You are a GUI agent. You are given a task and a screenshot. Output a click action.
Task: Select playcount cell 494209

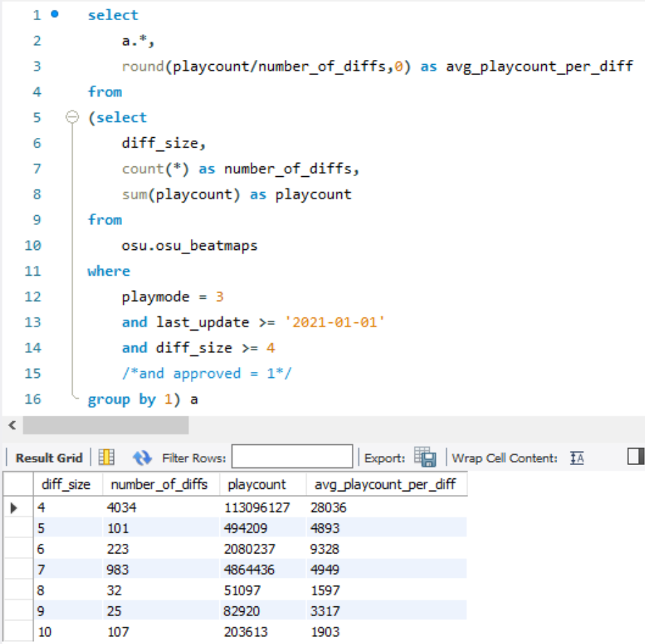tap(263, 528)
